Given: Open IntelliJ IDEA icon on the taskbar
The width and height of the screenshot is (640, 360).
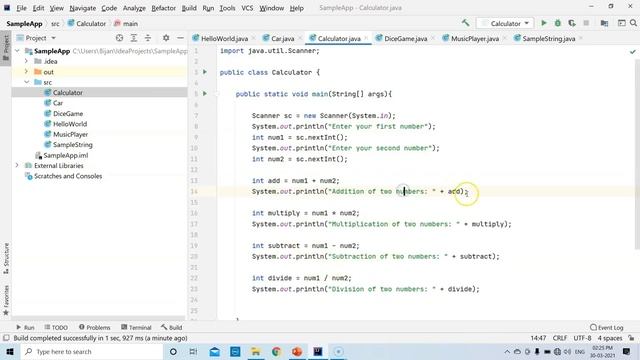Looking at the screenshot, I should click(x=318, y=351).
